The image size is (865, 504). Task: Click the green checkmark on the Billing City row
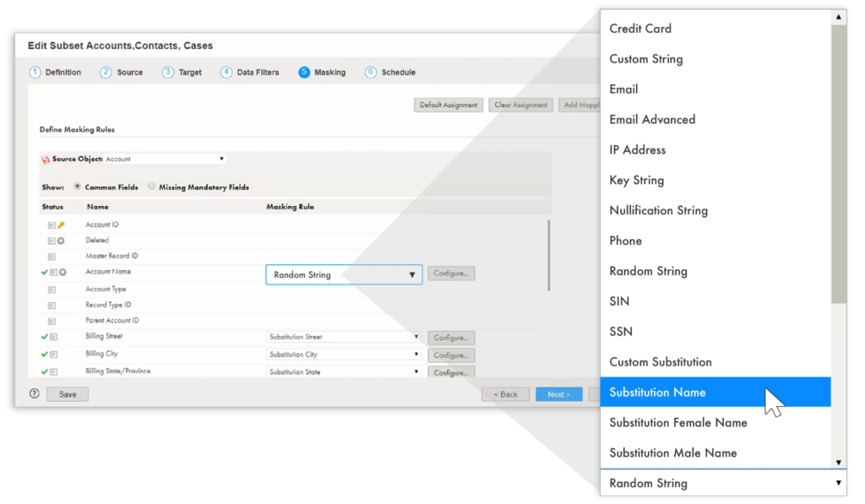tap(44, 354)
